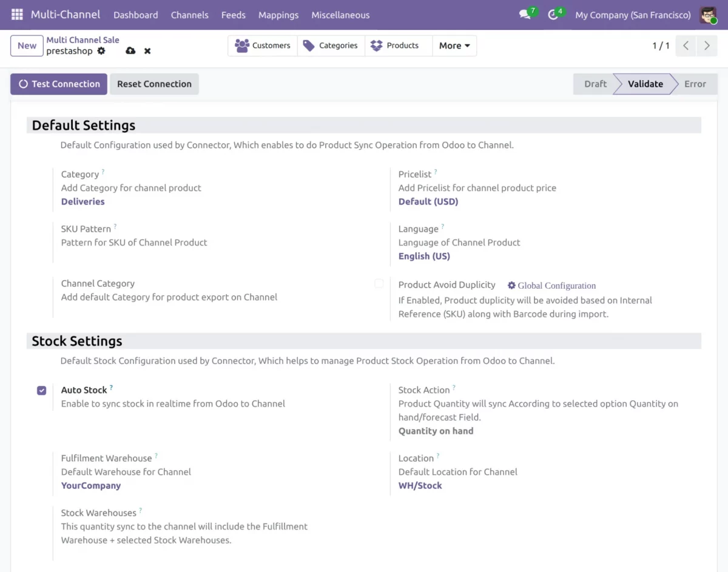Show help tooltip icon beside Pricelist label

436,172
